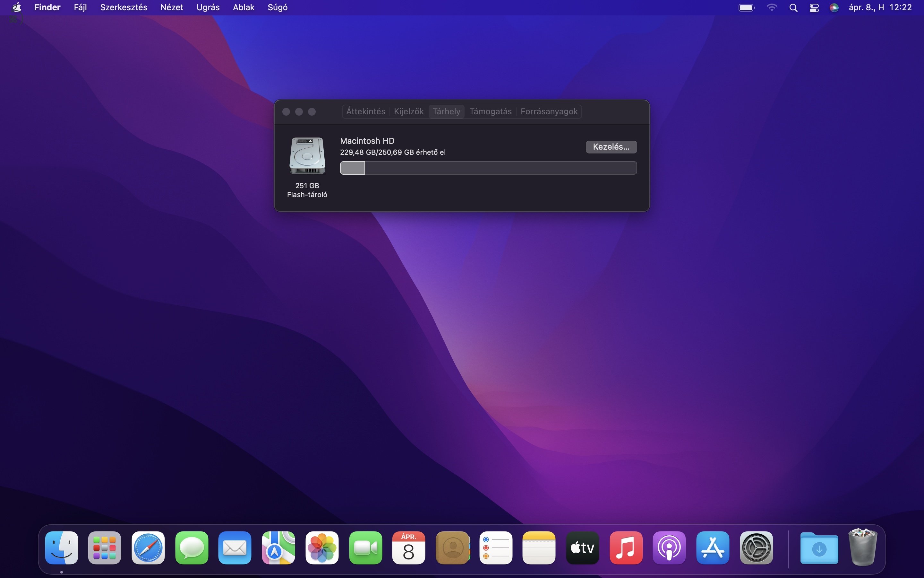Image resolution: width=924 pixels, height=578 pixels.
Task: Open Spotlight search
Action: (x=793, y=8)
